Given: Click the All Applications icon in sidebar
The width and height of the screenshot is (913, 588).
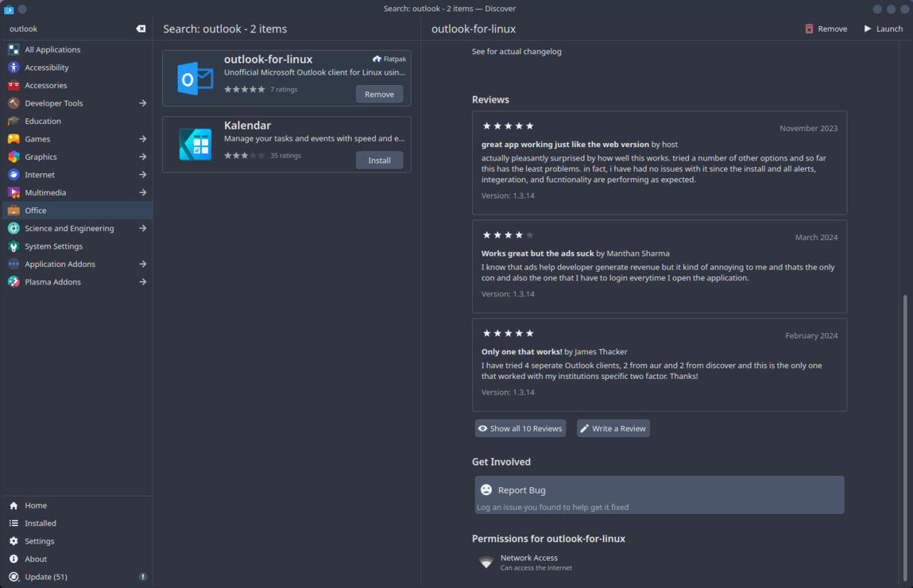Looking at the screenshot, I should tap(14, 49).
